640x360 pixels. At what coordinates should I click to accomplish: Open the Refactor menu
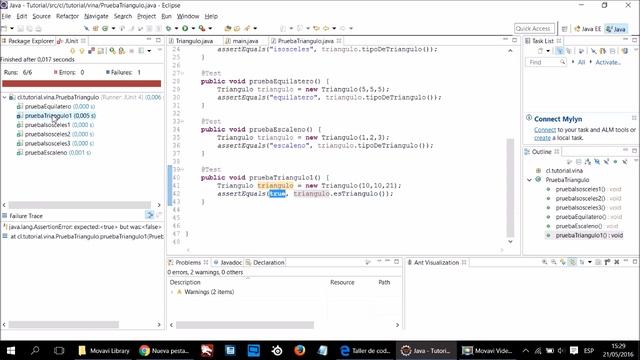tap(67, 16)
